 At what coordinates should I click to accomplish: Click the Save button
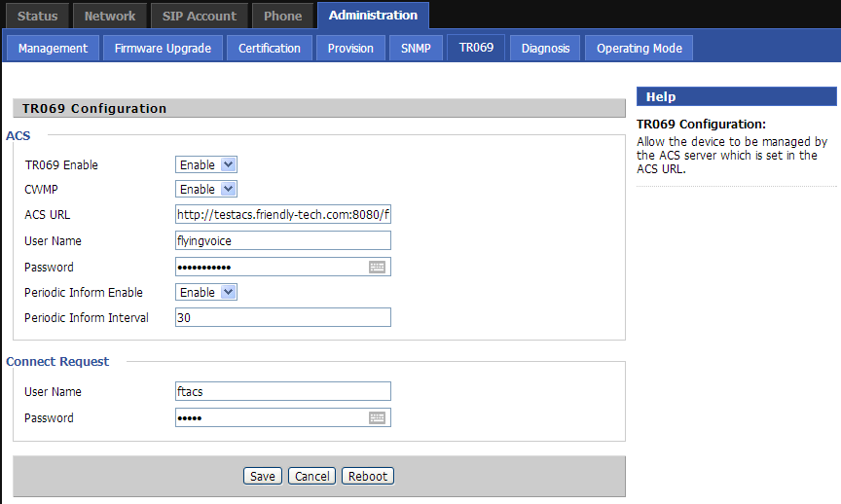[x=263, y=476]
